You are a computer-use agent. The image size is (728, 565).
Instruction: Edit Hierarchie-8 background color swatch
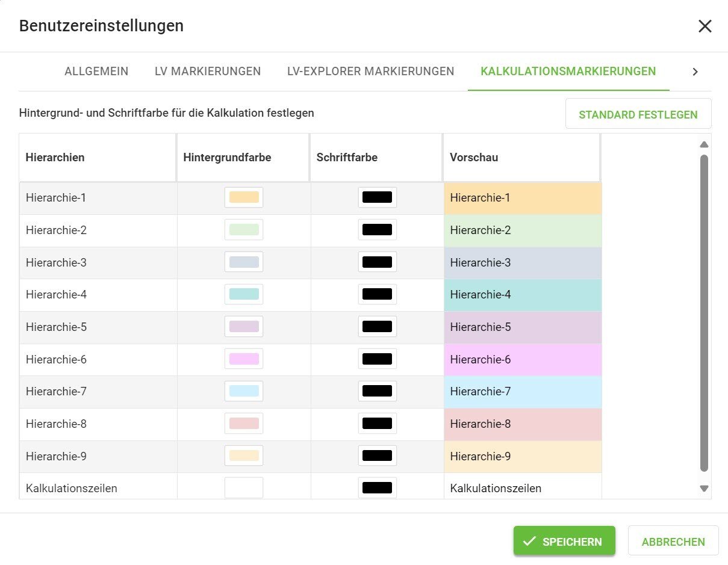[x=244, y=424]
